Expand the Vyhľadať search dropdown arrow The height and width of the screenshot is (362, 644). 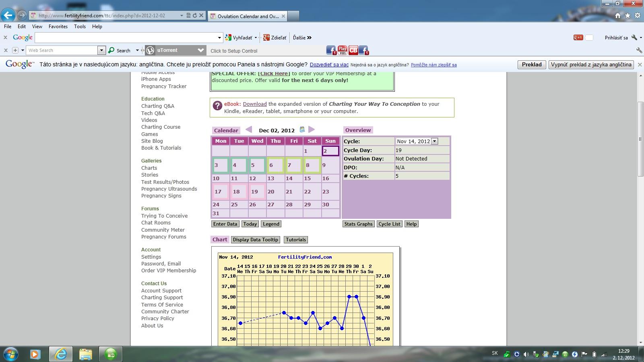click(x=256, y=38)
